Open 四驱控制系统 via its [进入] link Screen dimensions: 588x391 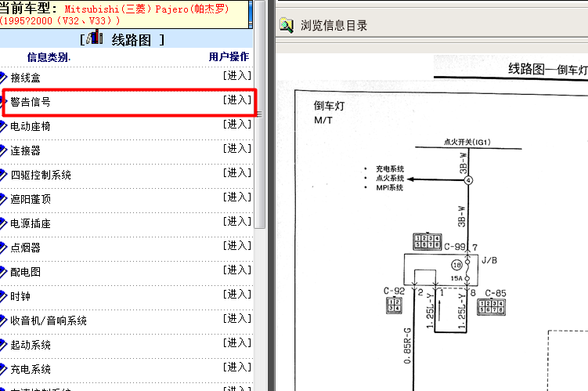point(237,173)
